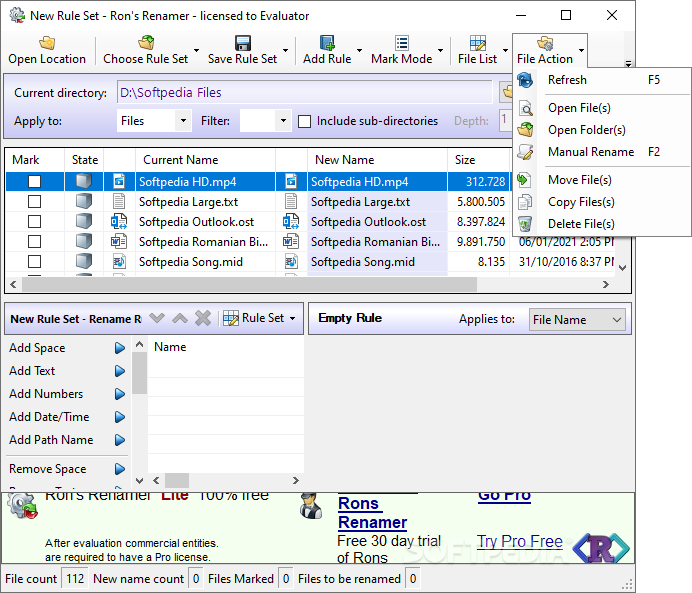
Task: Click the File List grid icon
Action: (x=478, y=43)
